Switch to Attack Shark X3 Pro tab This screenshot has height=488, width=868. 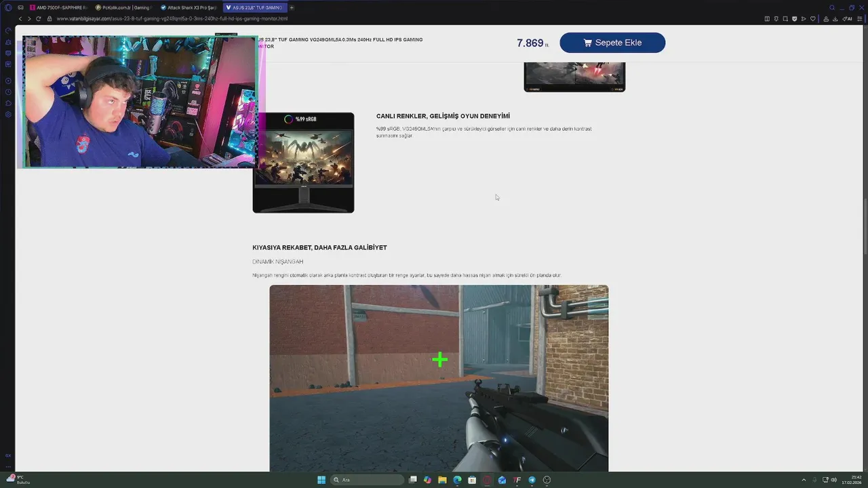(189, 7)
